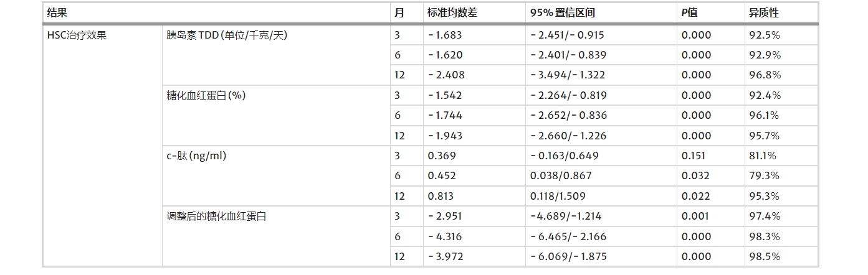The height and width of the screenshot is (275, 868).
Task: Click the 98.5% heterogeneity cell
Action: [x=764, y=256]
